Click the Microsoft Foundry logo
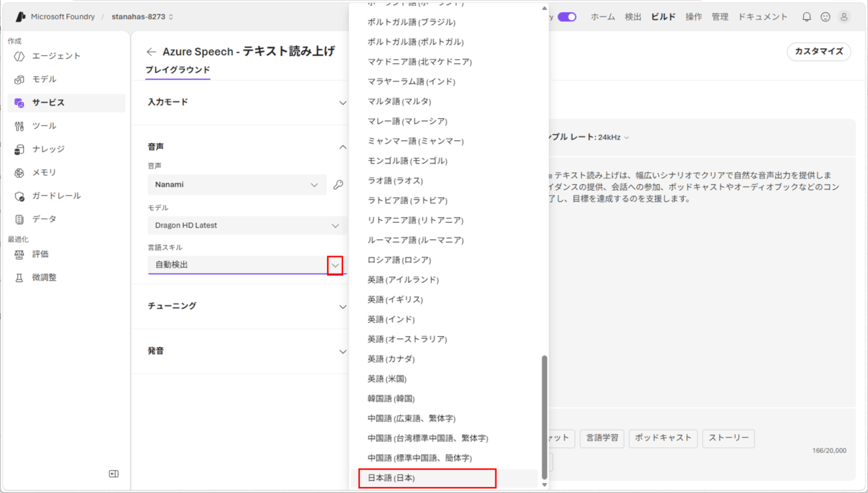Screen dimensions: 868x493 point(20,17)
